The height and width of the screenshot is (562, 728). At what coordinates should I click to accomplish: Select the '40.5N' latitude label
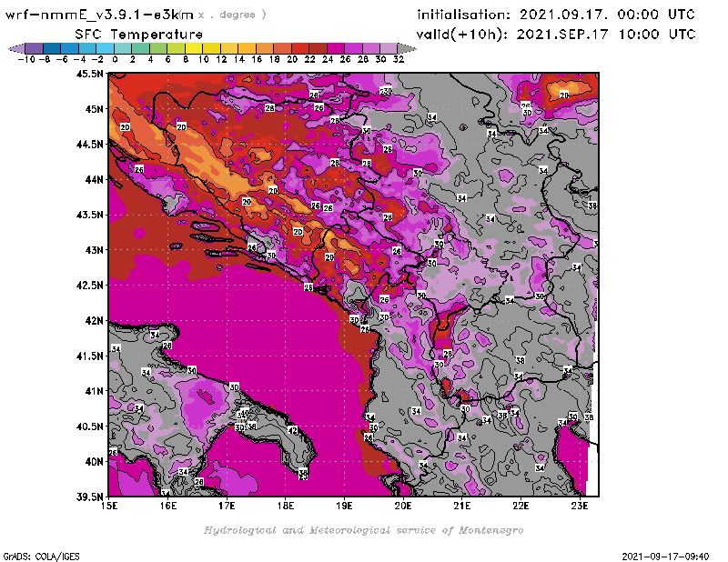click(89, 427)
